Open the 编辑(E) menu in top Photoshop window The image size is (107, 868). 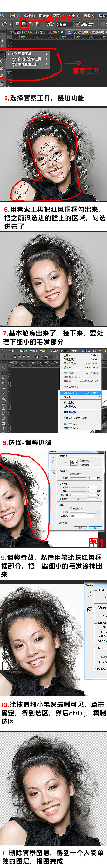pos(29,16)
